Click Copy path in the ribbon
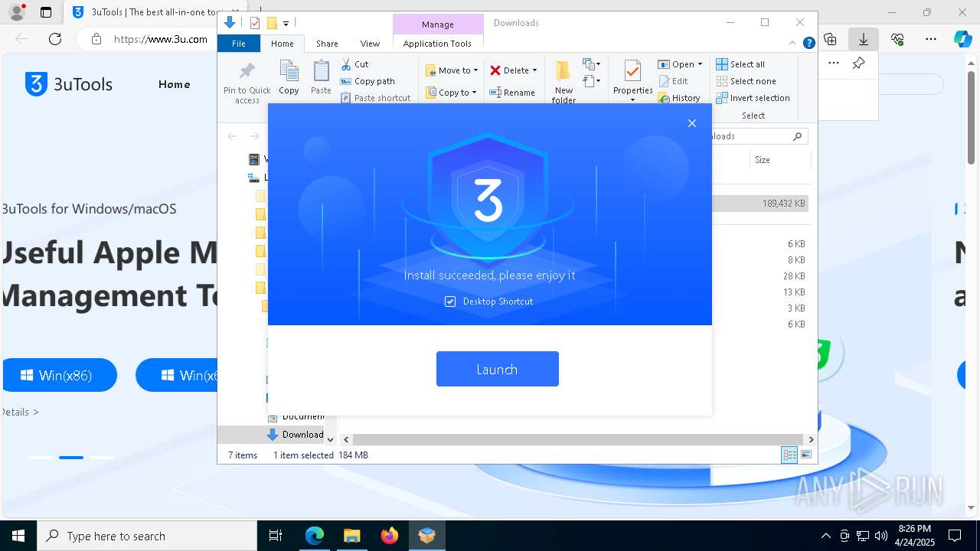Image resolution: width=980 pixels, height=551 pixels. [367, 81]
